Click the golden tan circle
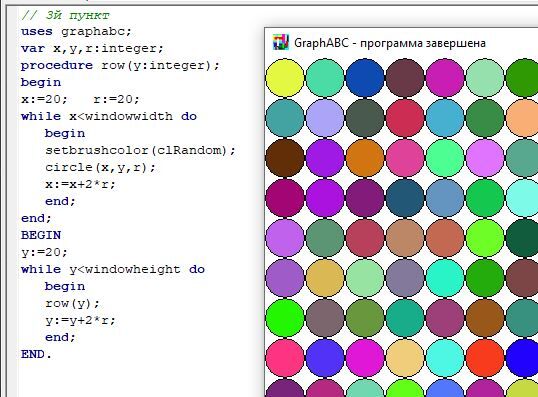Image resolution: width=538 pixels, height=397 pixels. tap(325, 278)
